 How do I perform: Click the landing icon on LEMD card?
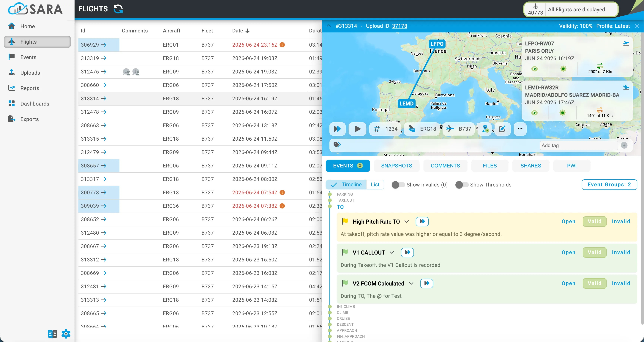(626, 88)
